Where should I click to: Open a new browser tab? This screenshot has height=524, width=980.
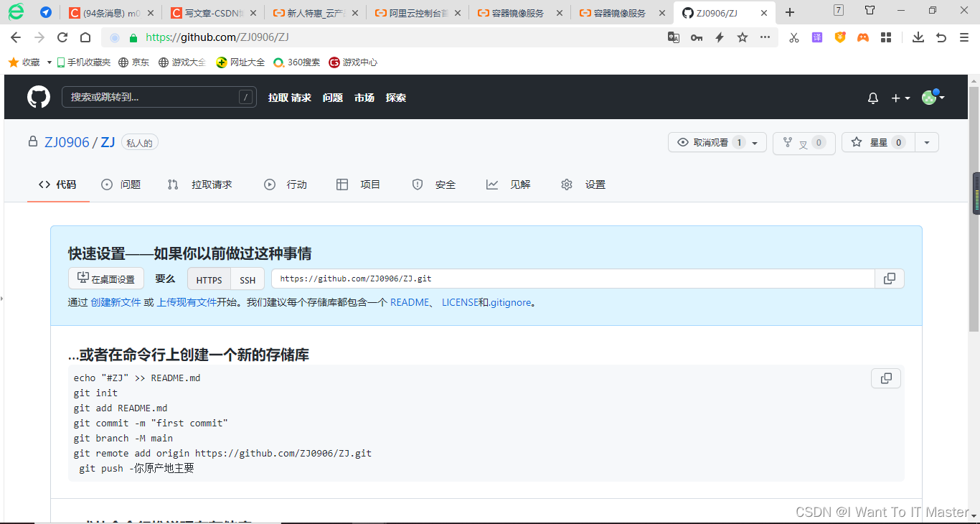point(790,12)
